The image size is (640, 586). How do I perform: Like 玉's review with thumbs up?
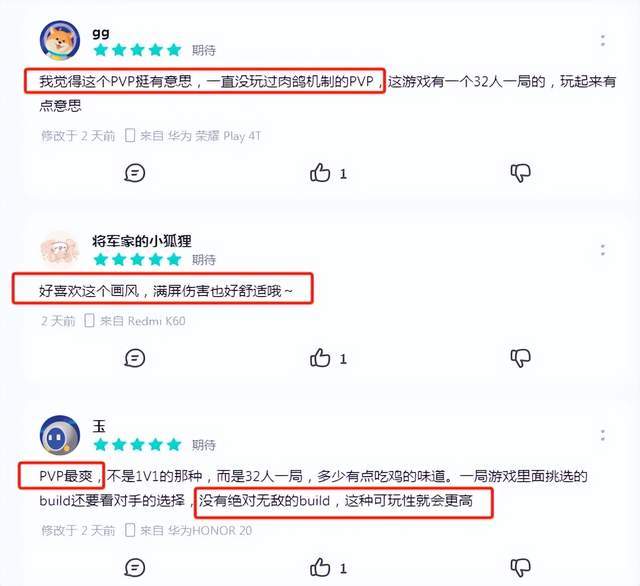pyautogui.click(x=320, y=567)
